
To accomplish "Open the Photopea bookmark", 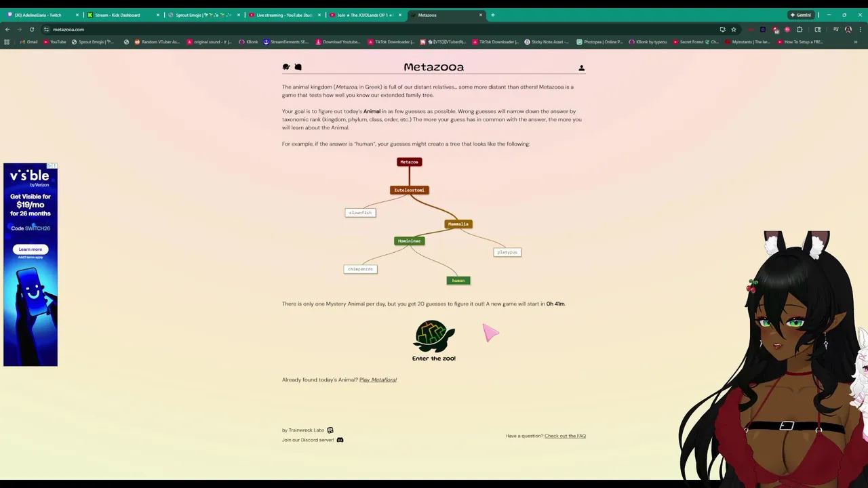I will click(x=599, y=42).
